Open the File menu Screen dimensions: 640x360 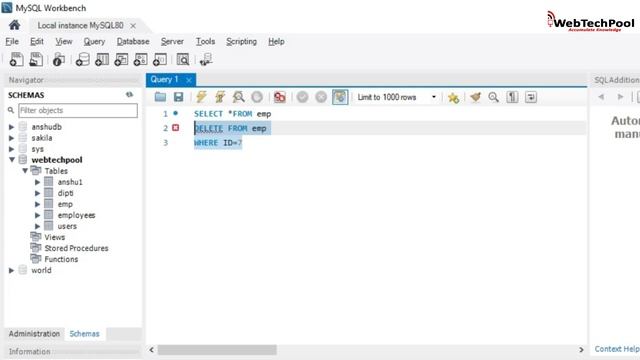click(12, 42)
